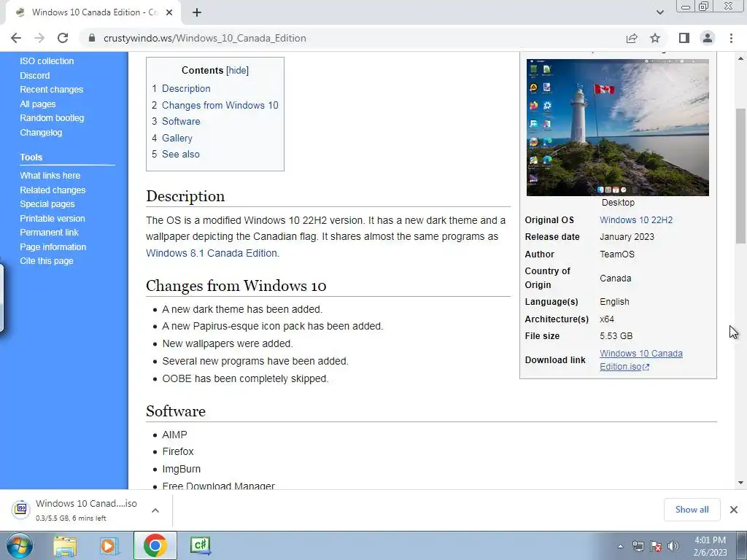Click the TeamOS author value
Image resolution: width=747 pixels, height=560 pixels.
tap(617, 254)
